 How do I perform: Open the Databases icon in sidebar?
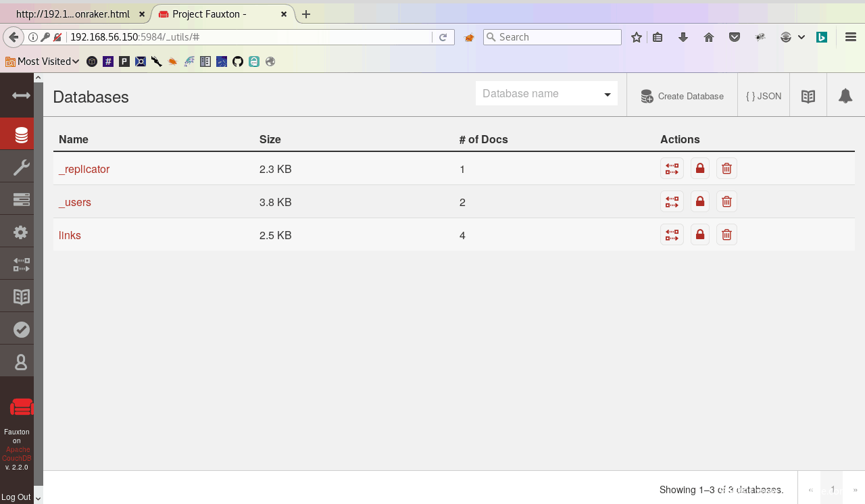21,134
